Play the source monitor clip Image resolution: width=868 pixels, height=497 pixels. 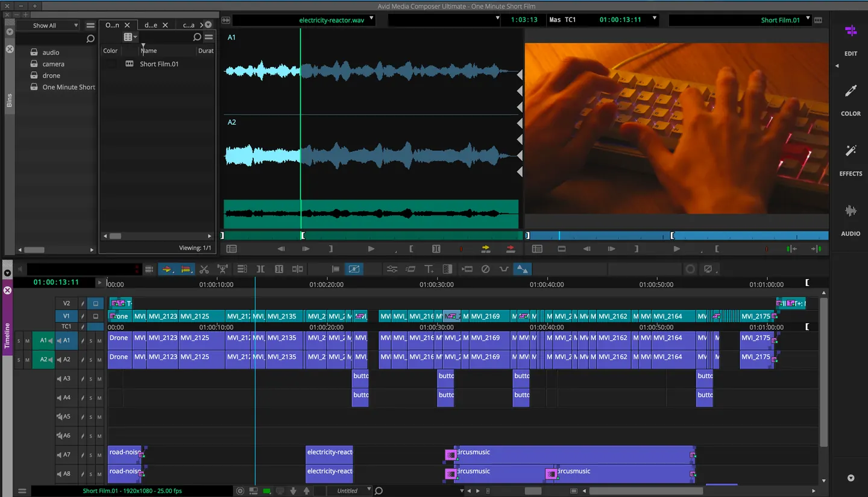point(371,248)
